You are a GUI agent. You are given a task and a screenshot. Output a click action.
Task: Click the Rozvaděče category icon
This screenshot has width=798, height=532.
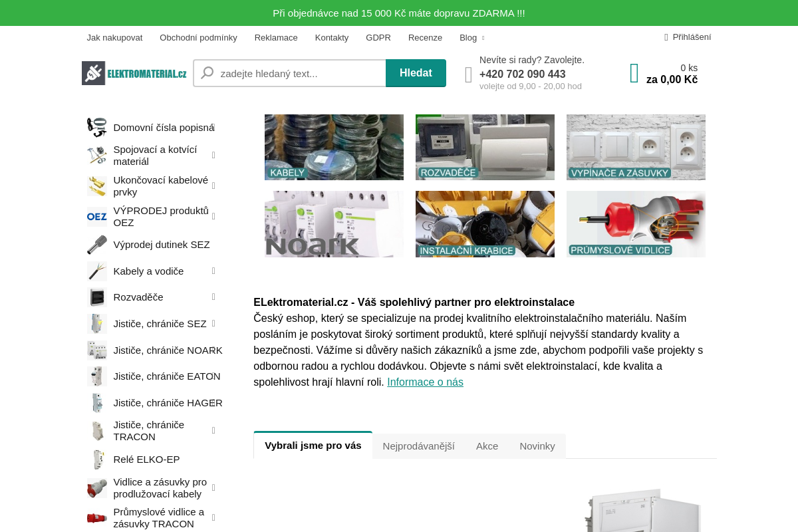coord(96,297)
